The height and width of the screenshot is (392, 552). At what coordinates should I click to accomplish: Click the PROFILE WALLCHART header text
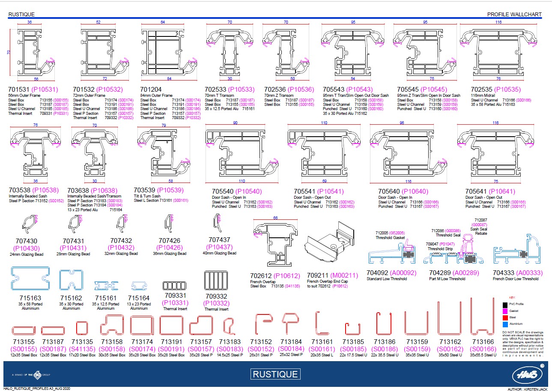click(x=514, y=14)
